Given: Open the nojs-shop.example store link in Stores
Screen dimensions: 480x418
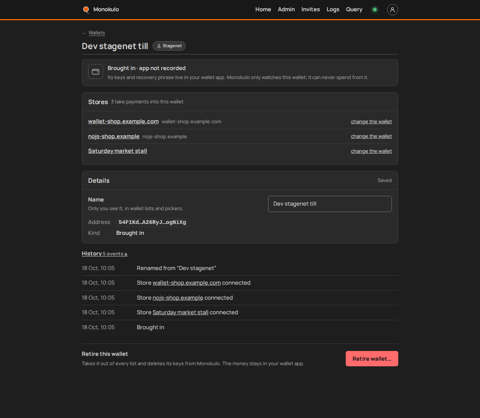Looking at the screenshot, I should click(114, 136).
